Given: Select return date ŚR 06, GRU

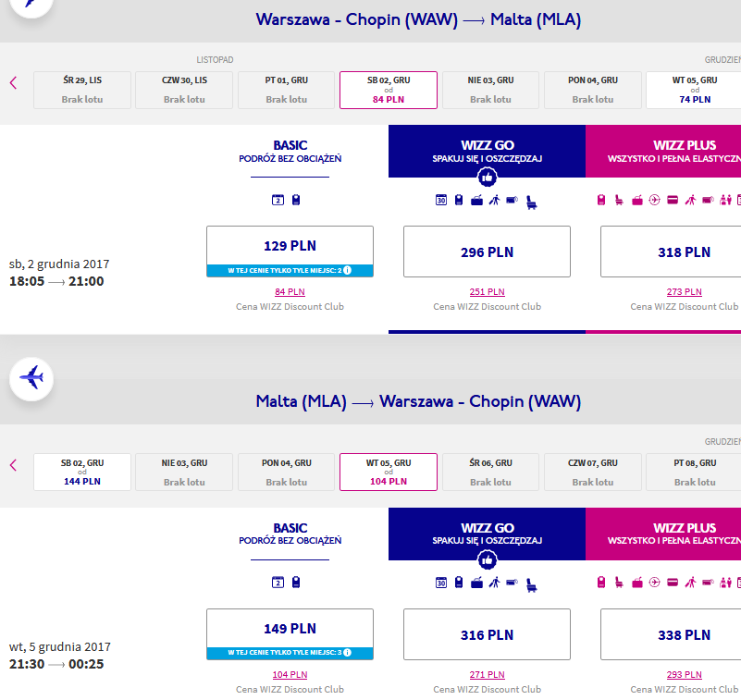Looking at the screenshot, I should (490, 472).
